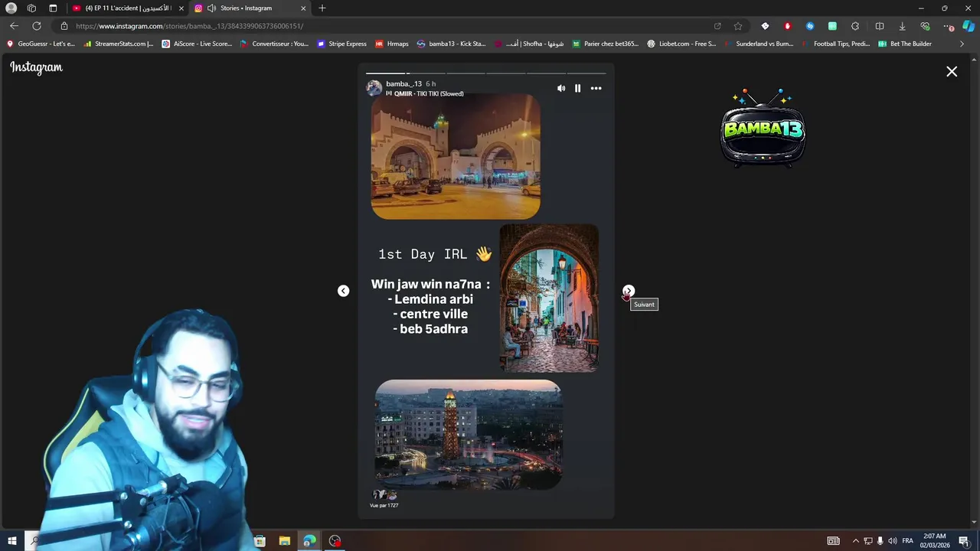The height and width of the screenshot is (551, 980).
Task: Expand the bookmarks bar overflow chevron
Action: click(962, 44)
